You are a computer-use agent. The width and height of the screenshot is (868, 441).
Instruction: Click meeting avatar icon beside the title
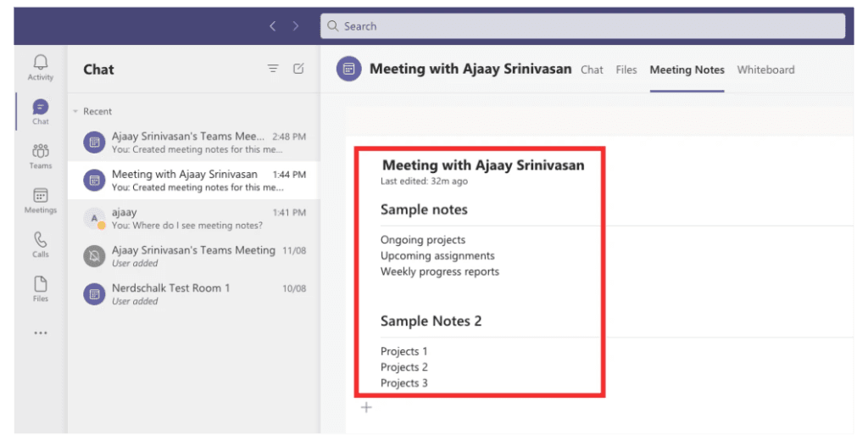click(x=348, y=70)
